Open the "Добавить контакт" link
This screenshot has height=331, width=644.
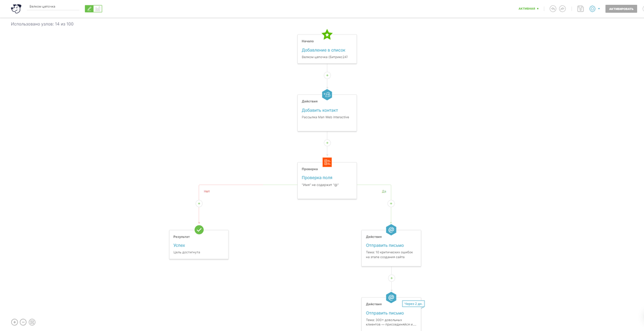click(x=320, y=110)
